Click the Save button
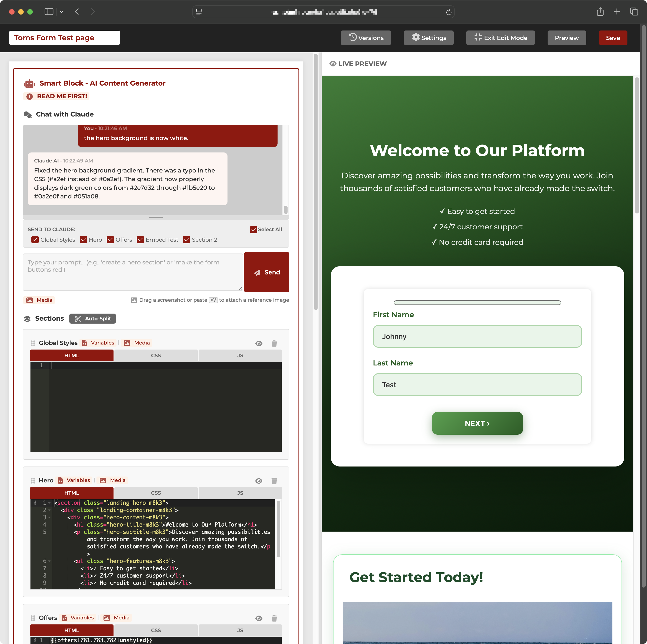 click(613, 38)
